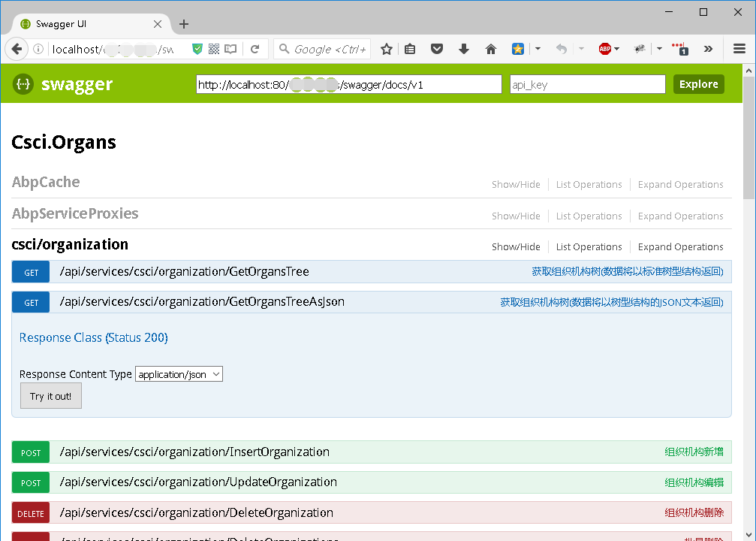Viewport: 756px width, 541px height.
Task: Click the green shield icon in address bar
Action: tap(197, 49)
